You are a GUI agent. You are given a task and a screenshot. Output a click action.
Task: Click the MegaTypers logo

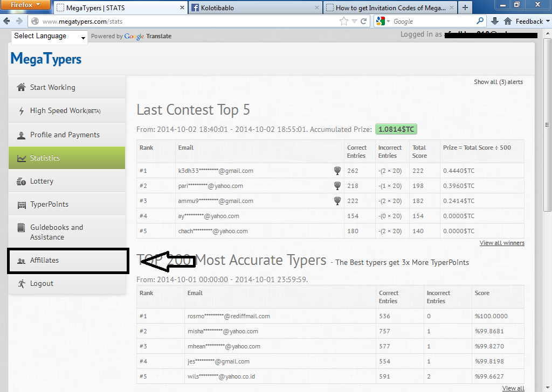pyautogui.click(x=46, y=59)
